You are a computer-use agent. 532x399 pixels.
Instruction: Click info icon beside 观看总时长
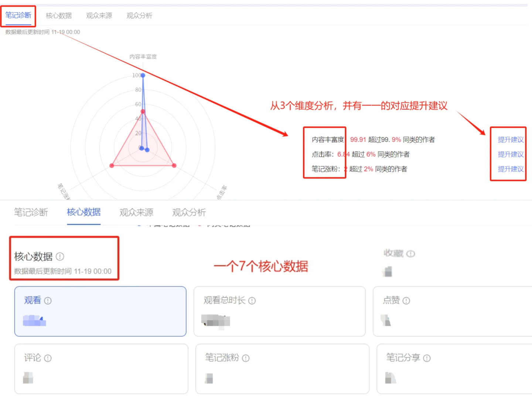[252, 301]
